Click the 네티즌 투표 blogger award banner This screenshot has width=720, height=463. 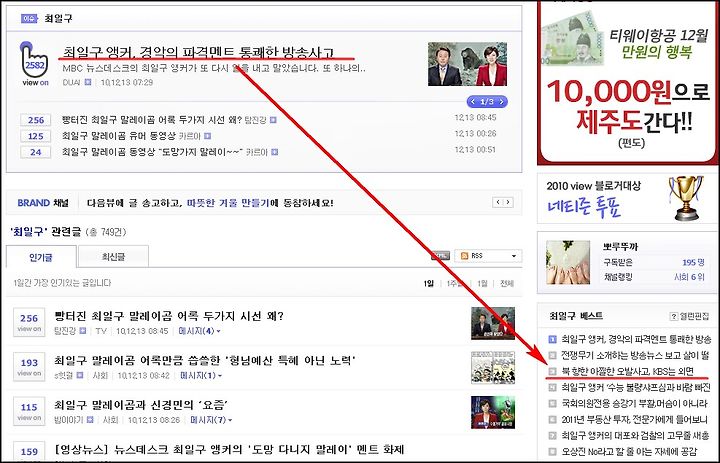tap(627, 198)
